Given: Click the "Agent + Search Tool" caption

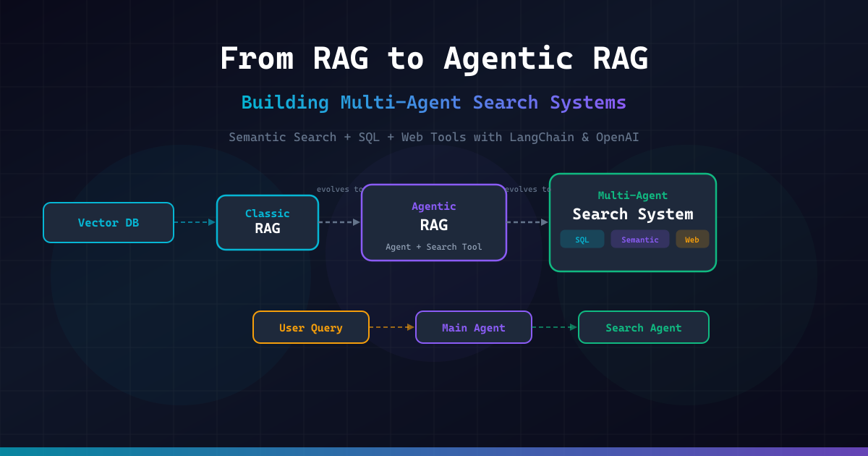Looking at the screenshot, I should click(433, 247).
